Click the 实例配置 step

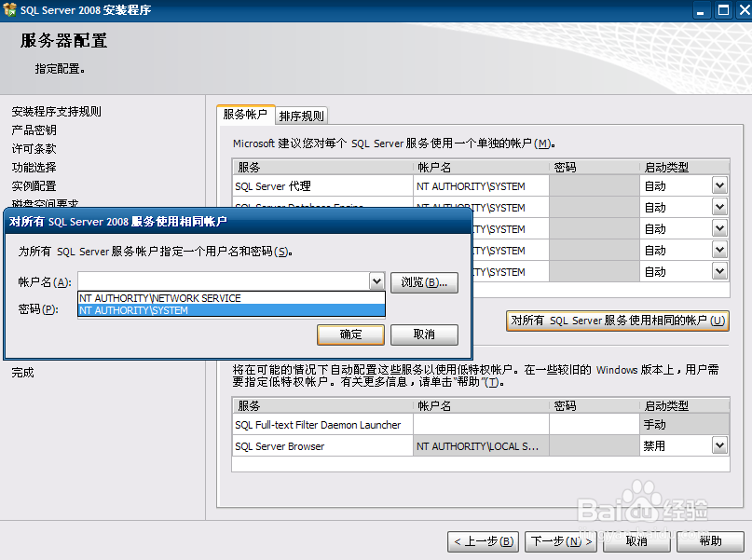click(x=34, y=186)
